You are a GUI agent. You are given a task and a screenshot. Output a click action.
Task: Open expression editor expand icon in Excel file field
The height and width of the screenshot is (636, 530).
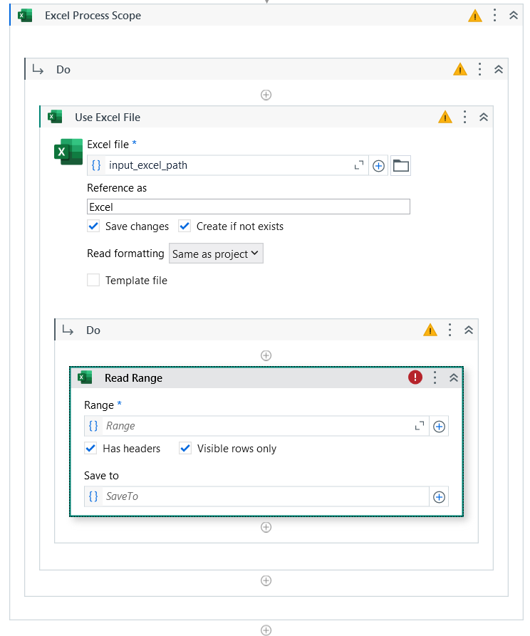(x=359, y=165)
